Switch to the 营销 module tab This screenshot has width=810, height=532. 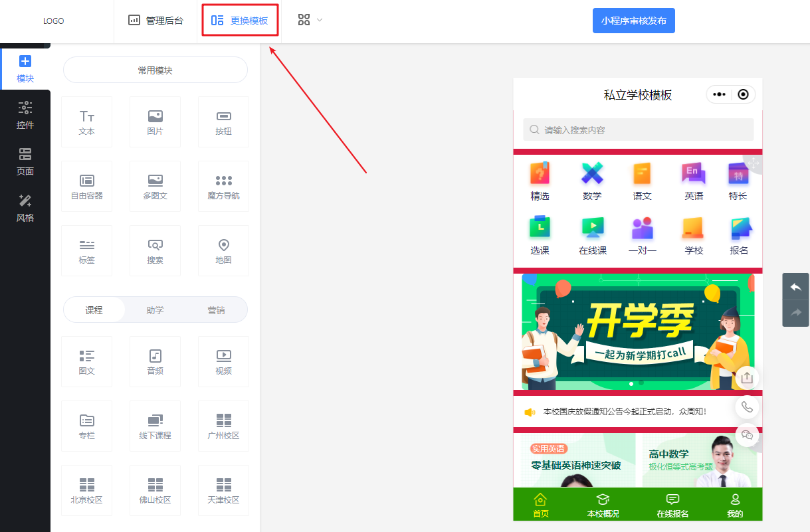click(216, 310)
